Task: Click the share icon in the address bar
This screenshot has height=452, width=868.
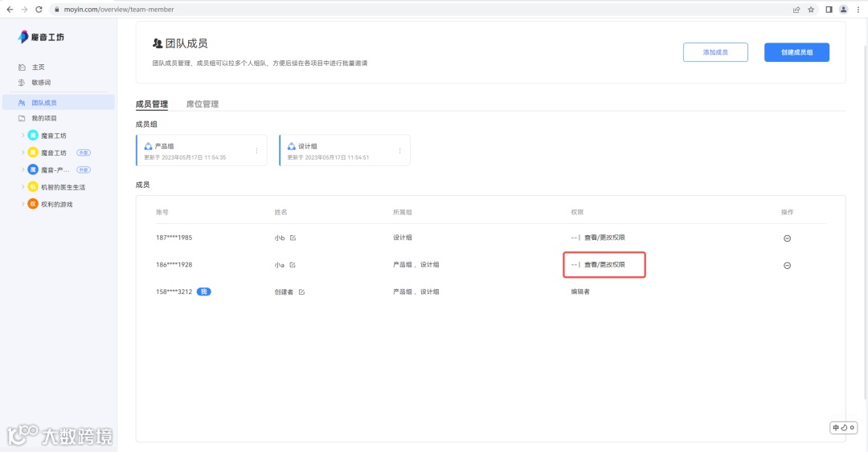Action: pos(796,10)
